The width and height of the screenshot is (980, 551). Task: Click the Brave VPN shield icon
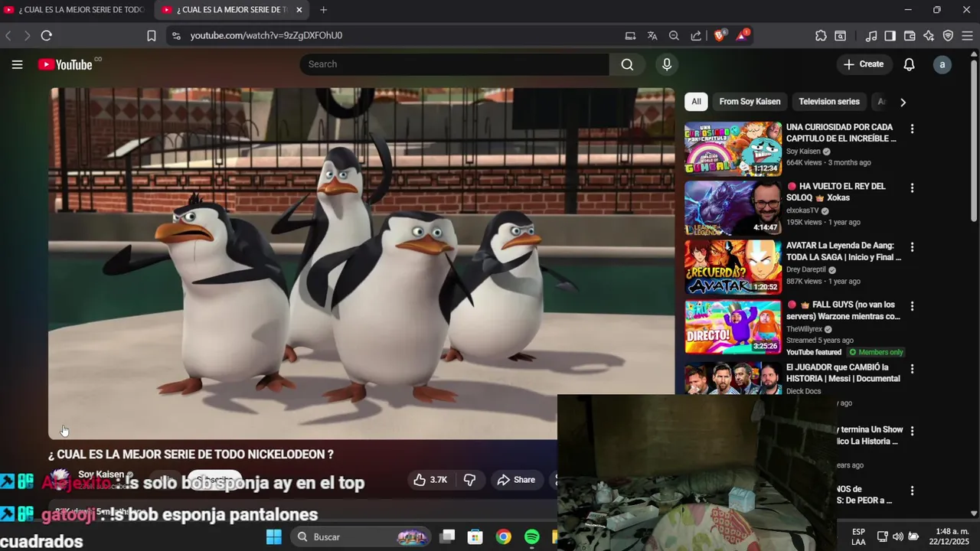click(x=948, y=35)
